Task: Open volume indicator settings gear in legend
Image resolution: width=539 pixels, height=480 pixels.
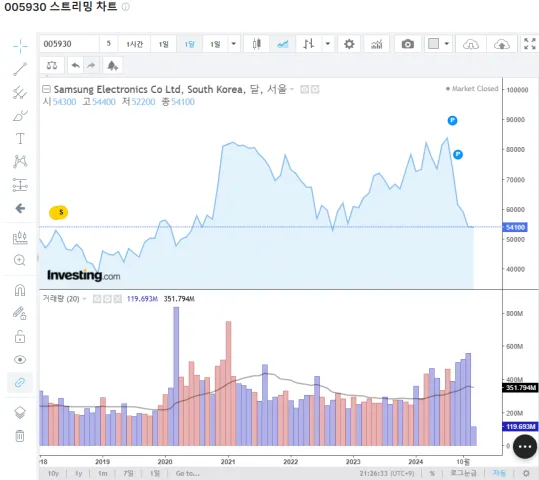Action: (x=107, y=299)
